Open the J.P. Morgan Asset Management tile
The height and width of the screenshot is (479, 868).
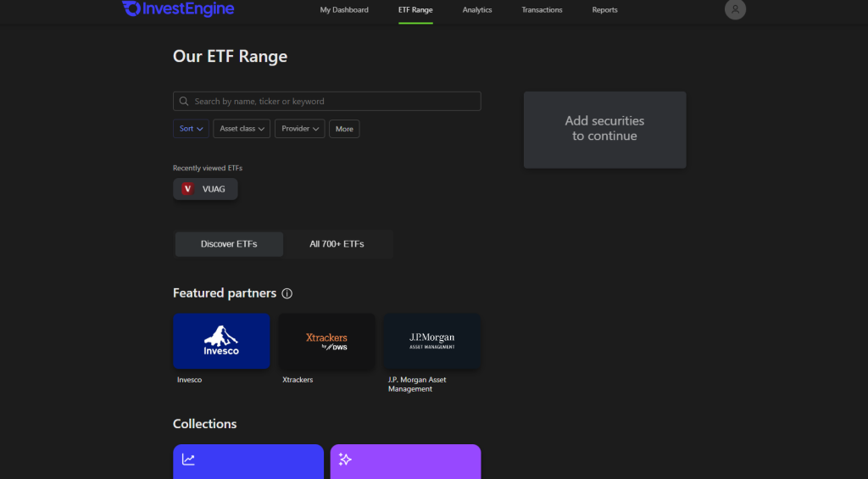coord(432,341)
